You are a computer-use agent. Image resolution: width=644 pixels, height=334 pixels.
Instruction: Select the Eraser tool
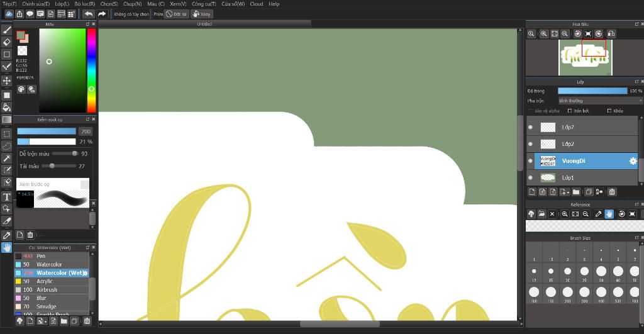6,42
